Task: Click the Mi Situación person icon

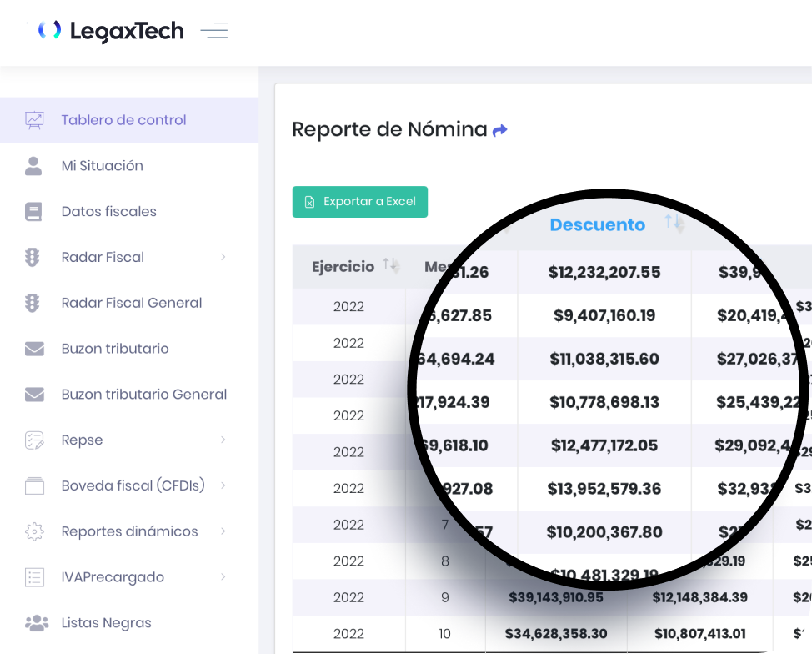Action: coord(34,166)
